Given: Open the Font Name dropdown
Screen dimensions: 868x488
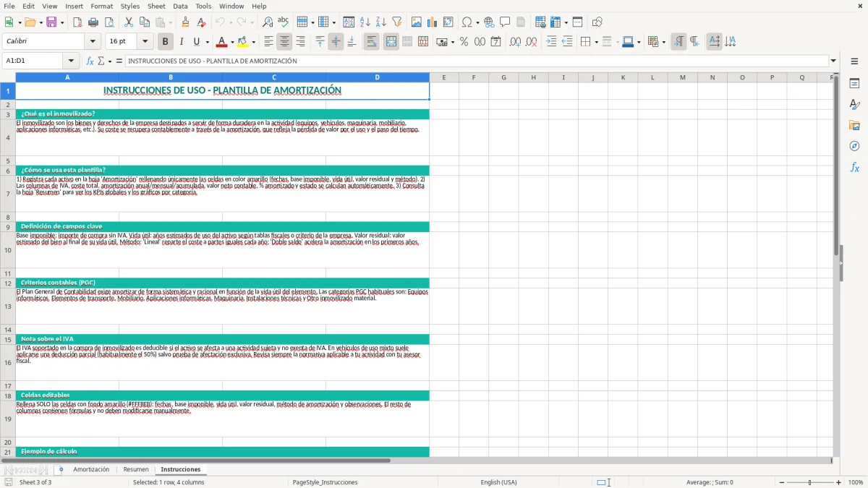Looking at the screenshot, I should pos(93,42).
